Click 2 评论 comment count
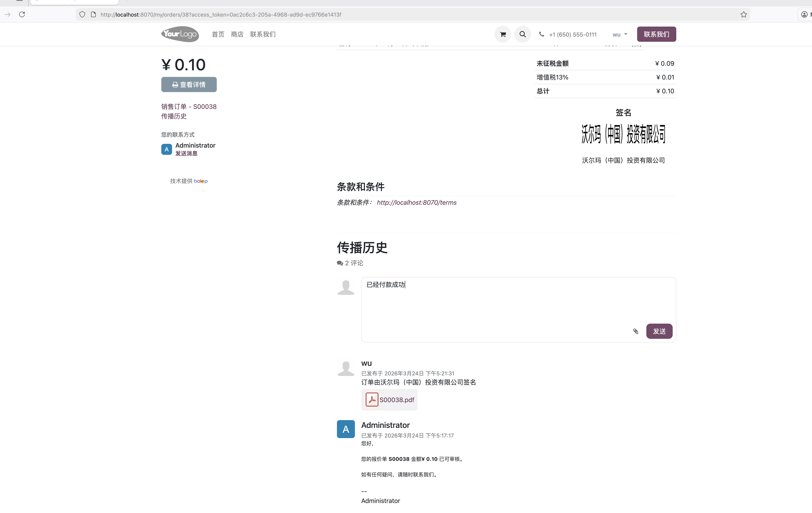The width and height of the screenshot is (812, 513). [350, 263]
